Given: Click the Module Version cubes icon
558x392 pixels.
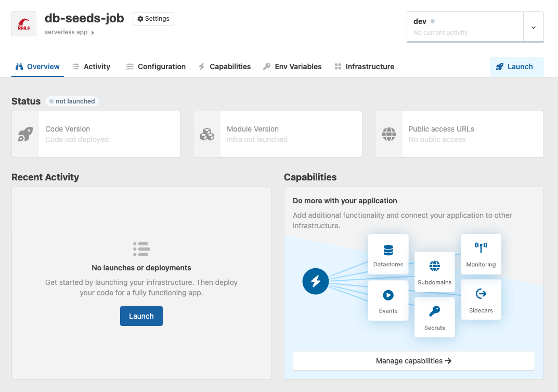Looking at the screenshot, I should pyautogui.click(x=206, y=134).
